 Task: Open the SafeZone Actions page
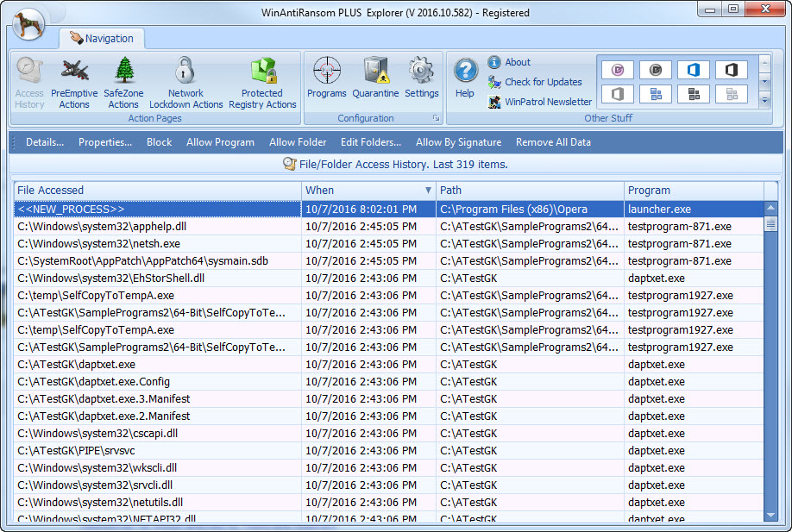(123, 84)
